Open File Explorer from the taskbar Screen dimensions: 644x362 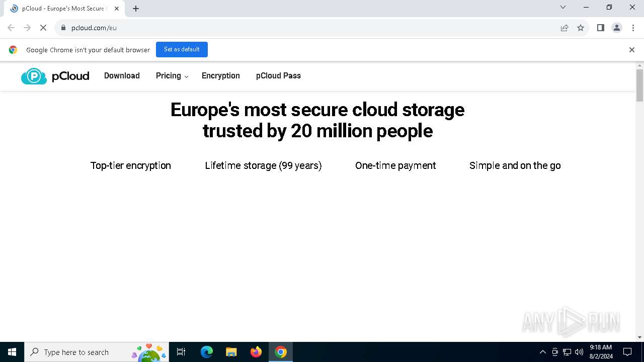pos(231,352)
